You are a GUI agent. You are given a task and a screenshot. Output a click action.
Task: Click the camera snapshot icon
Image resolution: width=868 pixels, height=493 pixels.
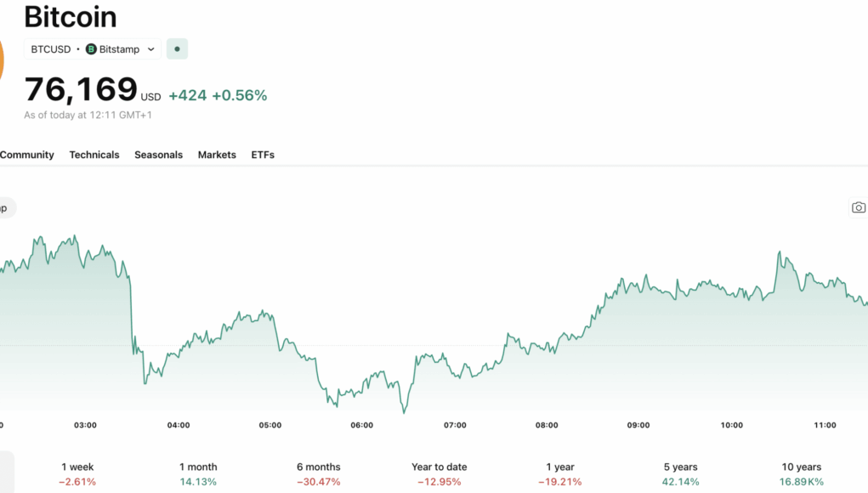click(x=858, y=207)
